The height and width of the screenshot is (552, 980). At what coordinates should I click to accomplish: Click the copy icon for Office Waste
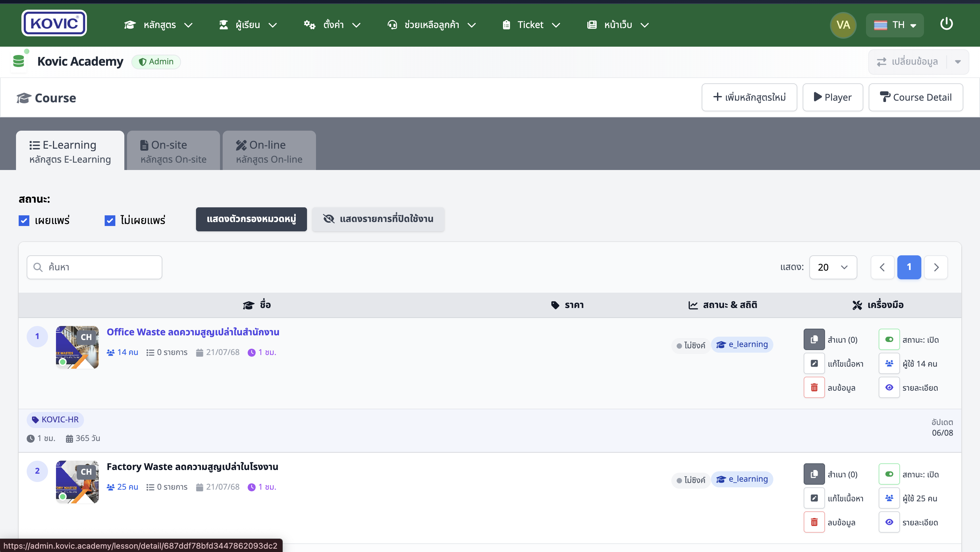coord(814,339)
